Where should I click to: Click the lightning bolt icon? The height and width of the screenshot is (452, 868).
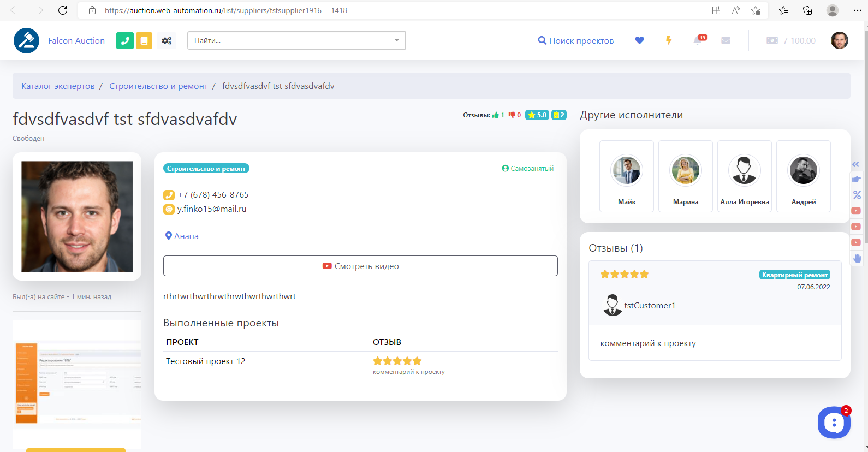[668, 40]
